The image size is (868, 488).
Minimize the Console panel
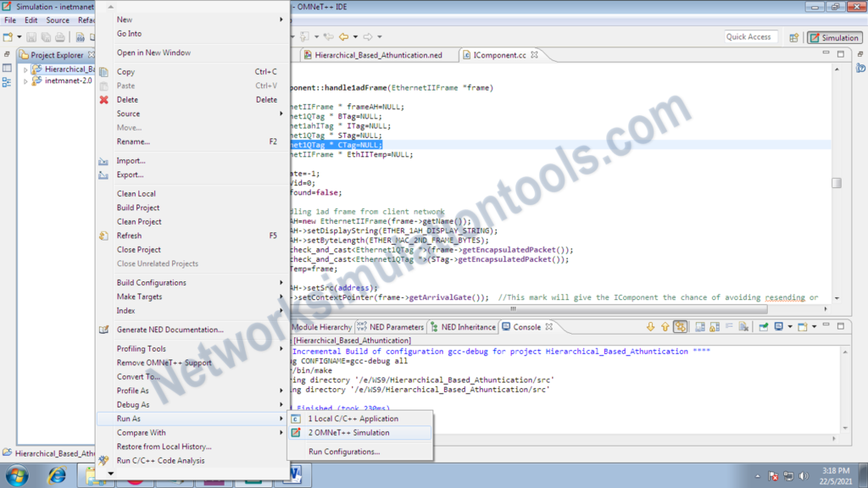(x=827, y=326)
